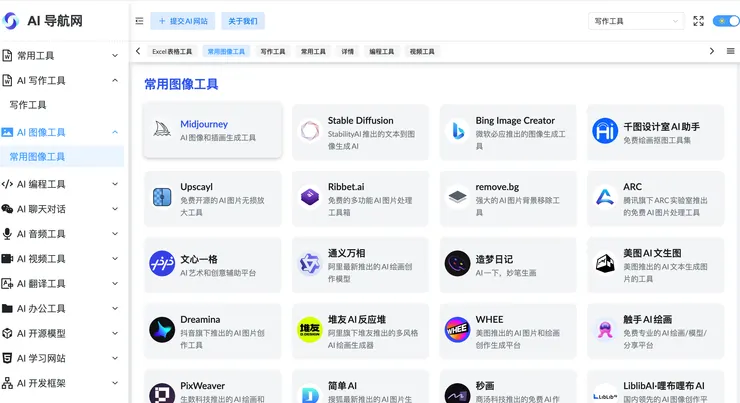This screenshot has height=403, width=740.
Task: Toggle the light/dark theme switch
Action: (x=726, y=21)
